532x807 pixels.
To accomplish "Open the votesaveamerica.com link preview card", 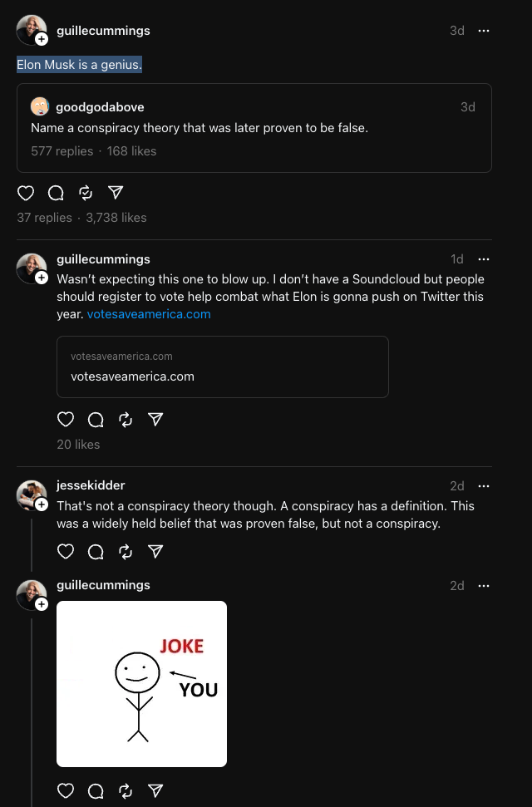I will tap(223, 367).
